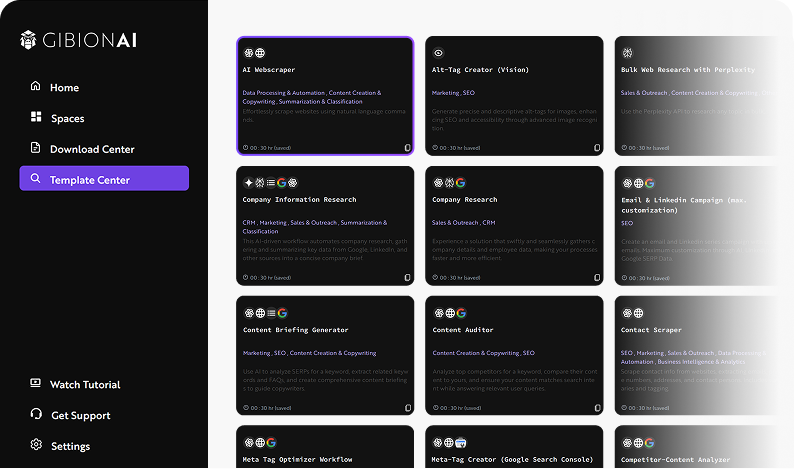794x469 pixels.
Task: Click copy icon on Content Auditor card
Action: tap(597, 407)
